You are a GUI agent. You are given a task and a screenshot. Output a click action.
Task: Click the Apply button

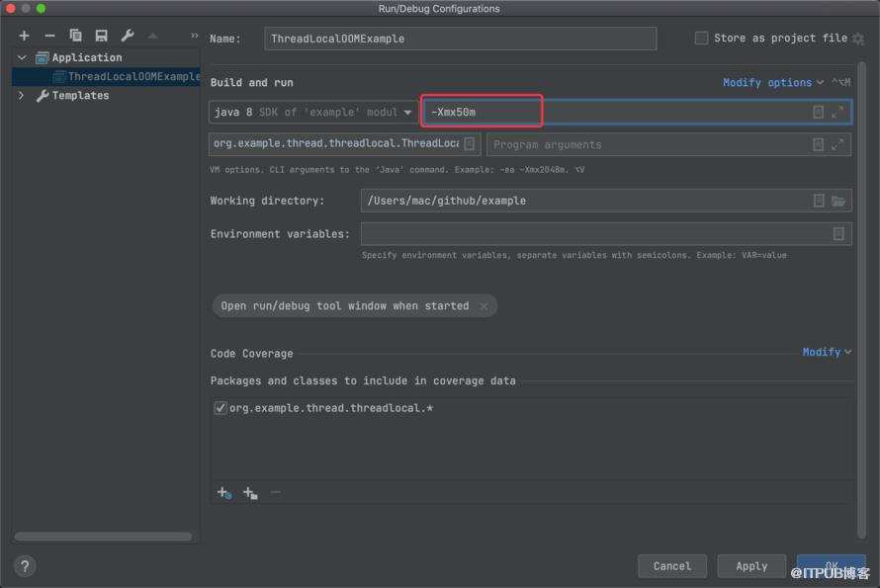[750, 566]
